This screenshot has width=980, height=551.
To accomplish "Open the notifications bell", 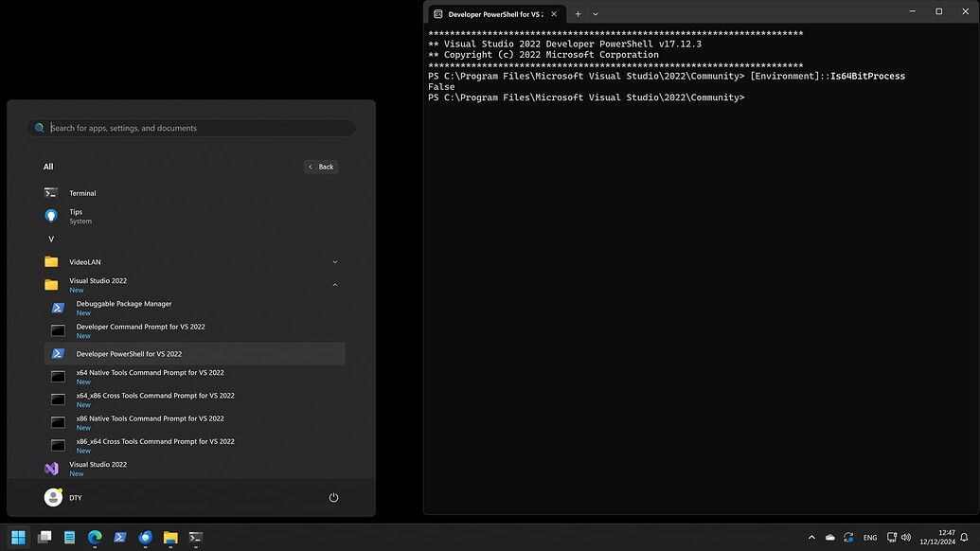I will coord(964,537).
